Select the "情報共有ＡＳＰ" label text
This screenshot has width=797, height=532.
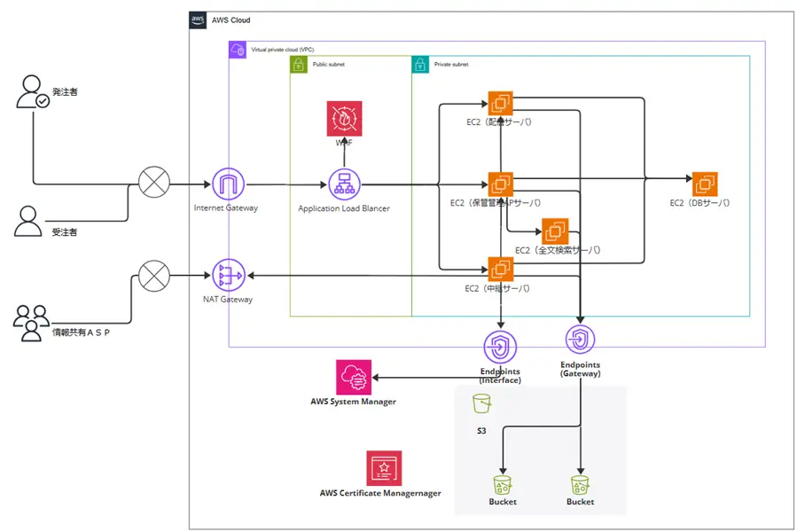tap(81, 332)
